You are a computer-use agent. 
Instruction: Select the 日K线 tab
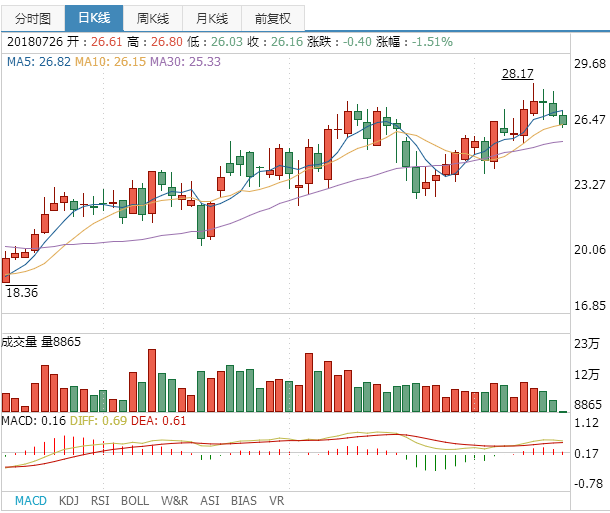point(94,18)
